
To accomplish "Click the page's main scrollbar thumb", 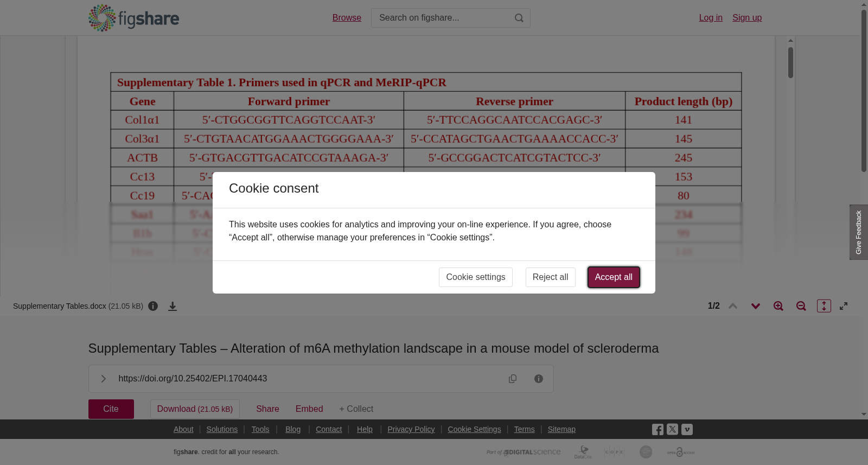I will [864, 91].
